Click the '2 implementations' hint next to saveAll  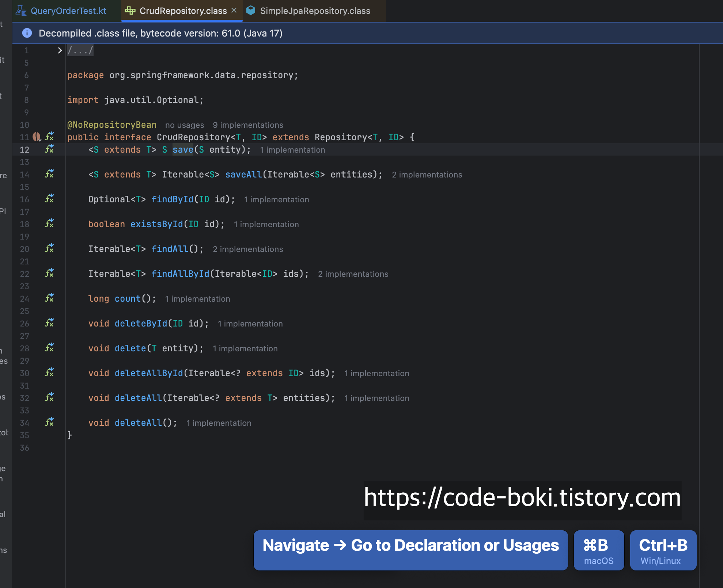tap(427, 175)
